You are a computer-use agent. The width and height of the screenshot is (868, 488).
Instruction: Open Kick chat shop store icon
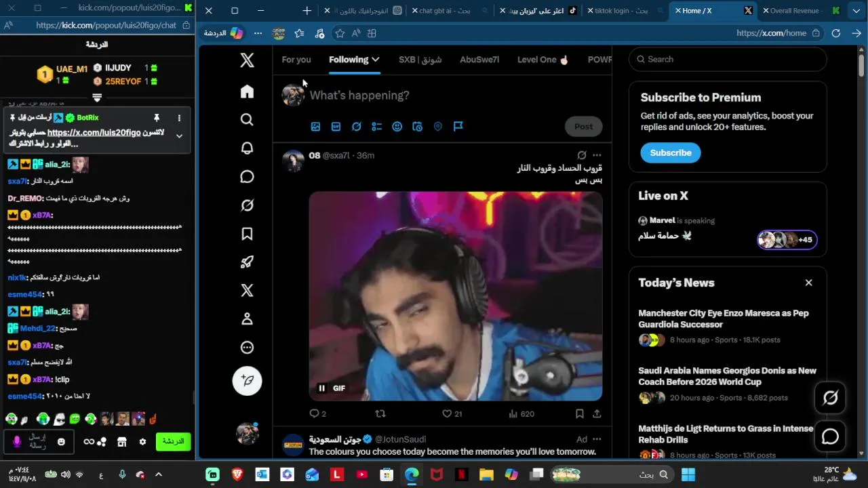coord(122,442)
